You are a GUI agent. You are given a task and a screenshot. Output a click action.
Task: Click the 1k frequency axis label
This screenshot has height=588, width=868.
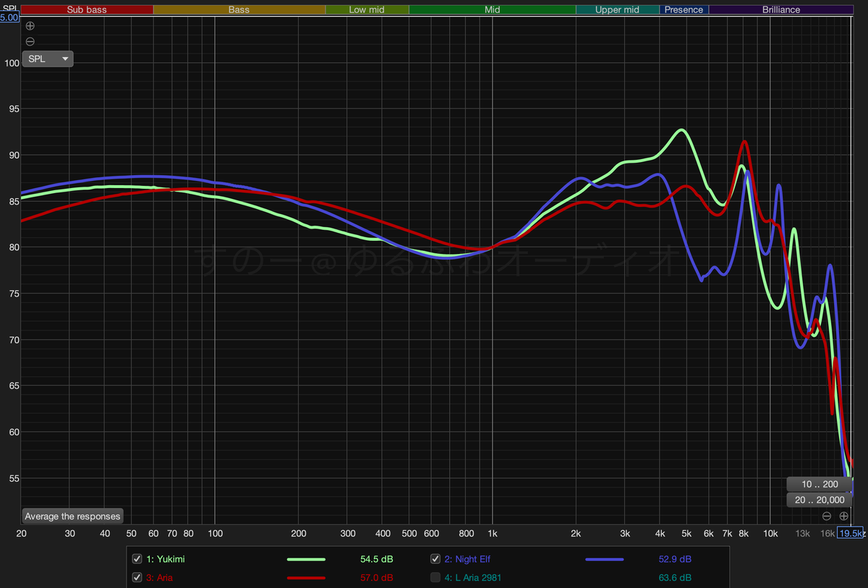tap(493, 534)
